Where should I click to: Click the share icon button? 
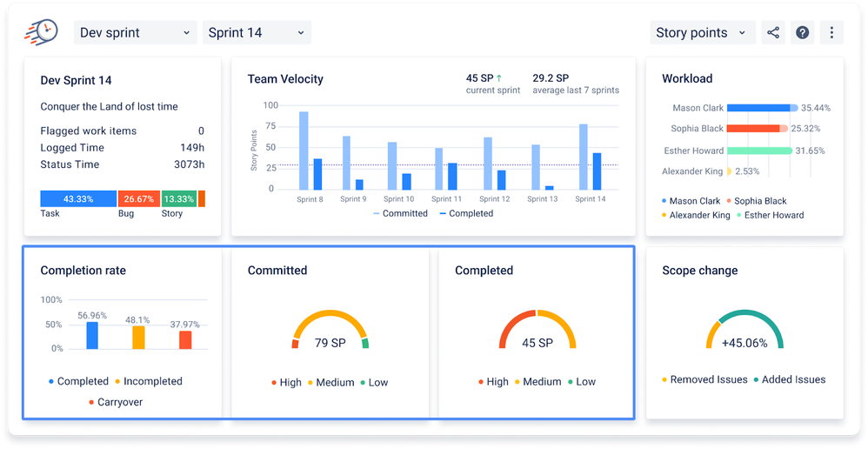click(x=772, y=33)
